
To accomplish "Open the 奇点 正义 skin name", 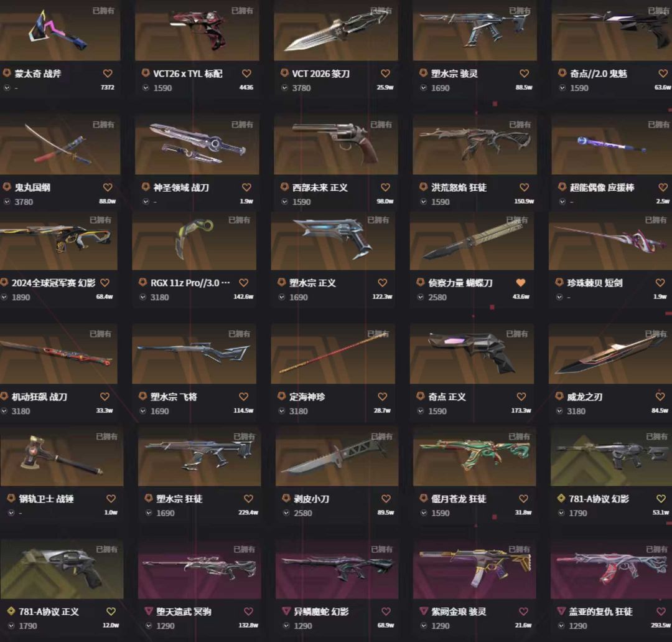I will pos(447,397).
